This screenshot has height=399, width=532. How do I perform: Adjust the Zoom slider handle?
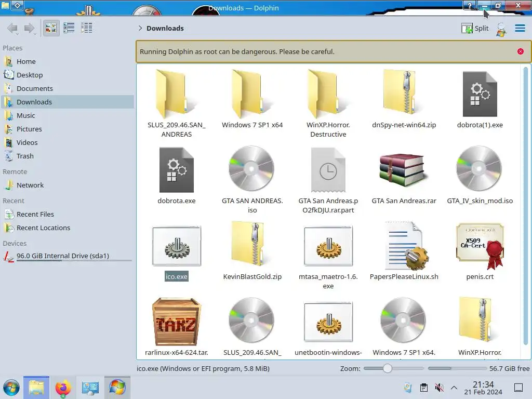point(387,368)
